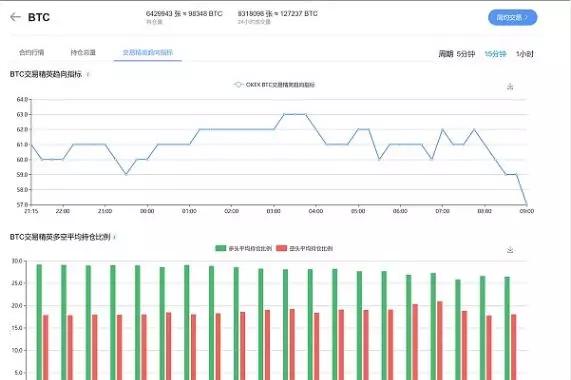Toggle OKEX BTC elite trend series in legend

[x=274, y=85]
